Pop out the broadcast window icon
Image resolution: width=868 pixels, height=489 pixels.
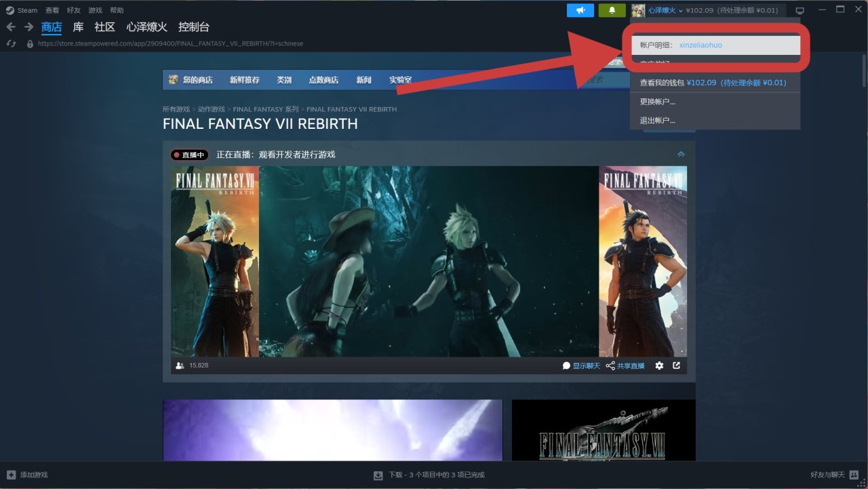pos(676,366)
